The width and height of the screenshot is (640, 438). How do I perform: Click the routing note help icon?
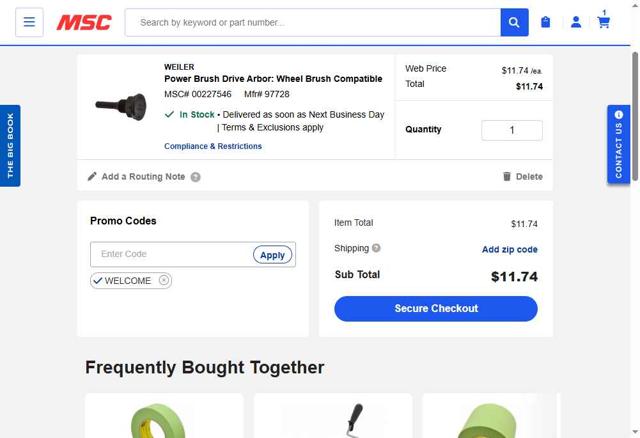[196, 177]
